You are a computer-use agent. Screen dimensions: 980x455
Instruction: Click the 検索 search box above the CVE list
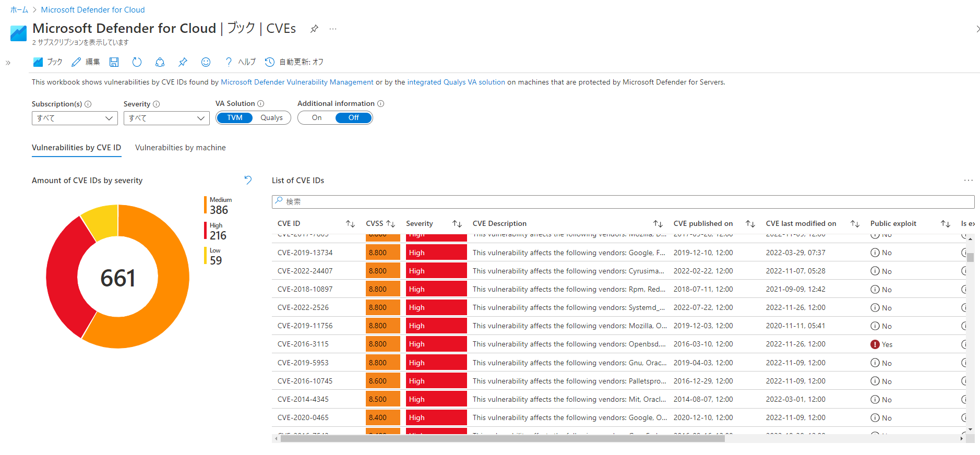[x=623, y=202]
